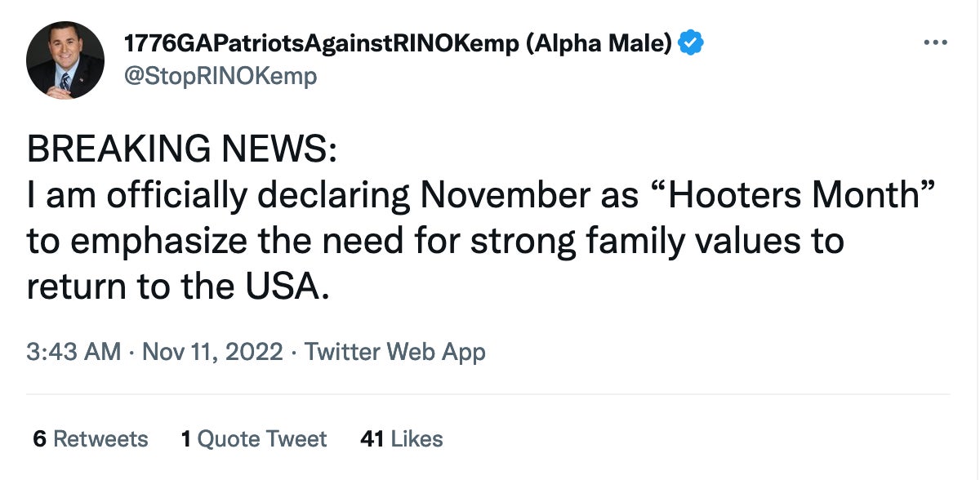Visit the @StopRINOKemp handle link

(220, 76)
